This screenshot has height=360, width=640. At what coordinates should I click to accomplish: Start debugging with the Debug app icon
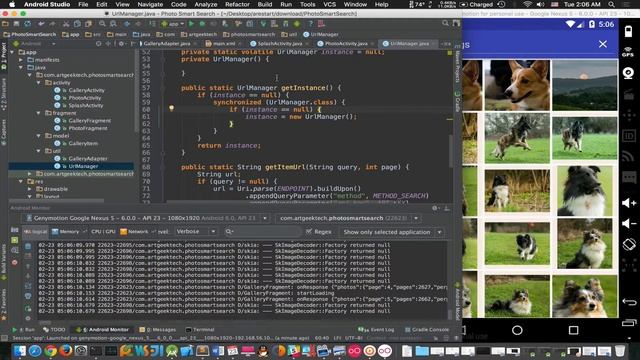pos(202,24)
